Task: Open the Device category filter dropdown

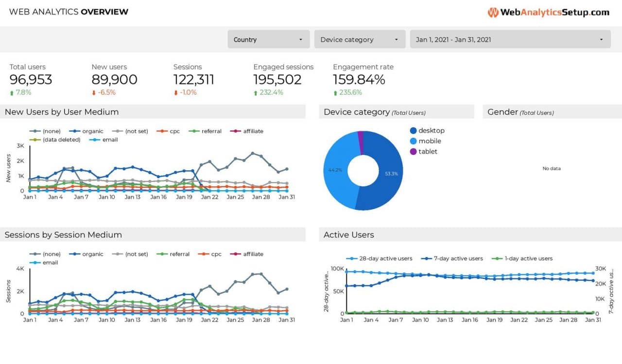Action: [x=360, y=39]
